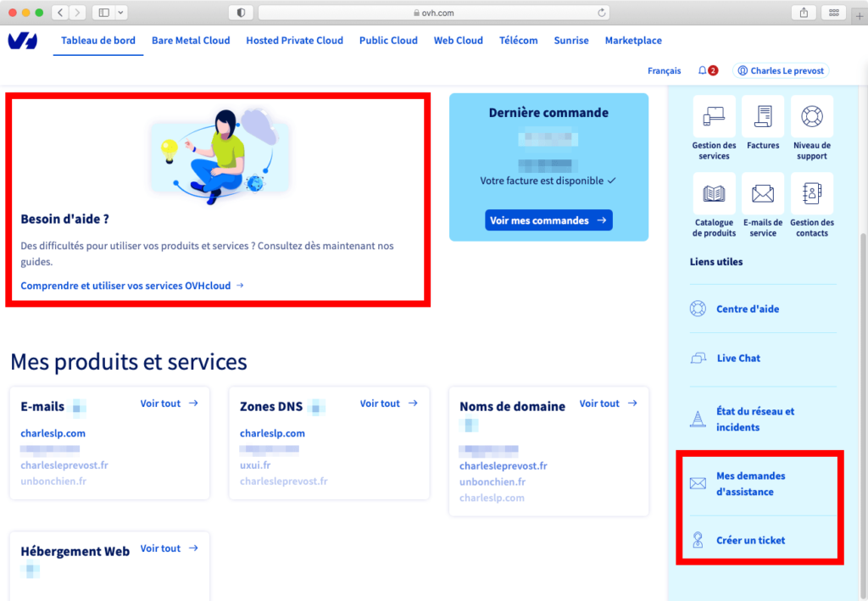Screen dimensions: 868x601
Task: Open the Web Cloud menu
Action: (x=458, y=41)
